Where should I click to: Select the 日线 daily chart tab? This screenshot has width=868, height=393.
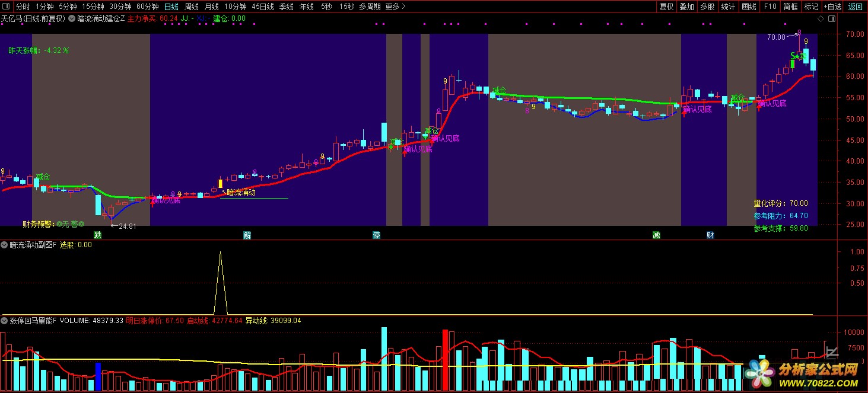[x=171, y=7]
